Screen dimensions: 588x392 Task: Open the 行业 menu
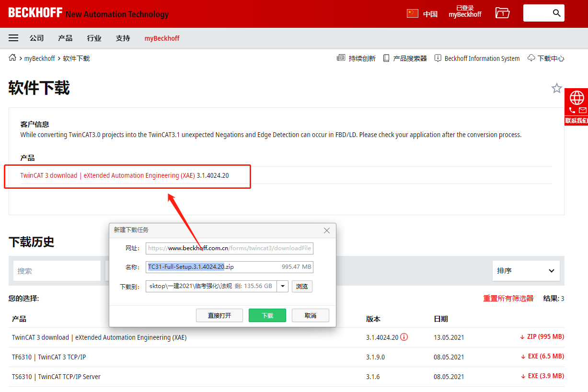[x=94, y=38]
